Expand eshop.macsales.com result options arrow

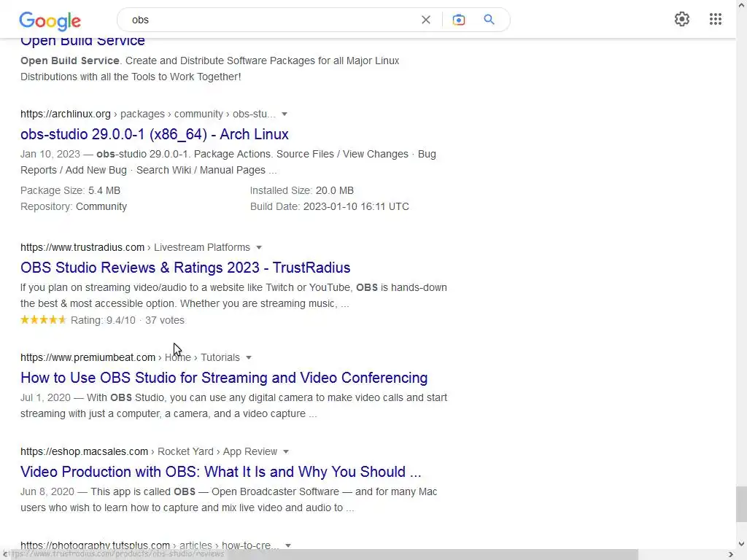click(x=286, y=451)
